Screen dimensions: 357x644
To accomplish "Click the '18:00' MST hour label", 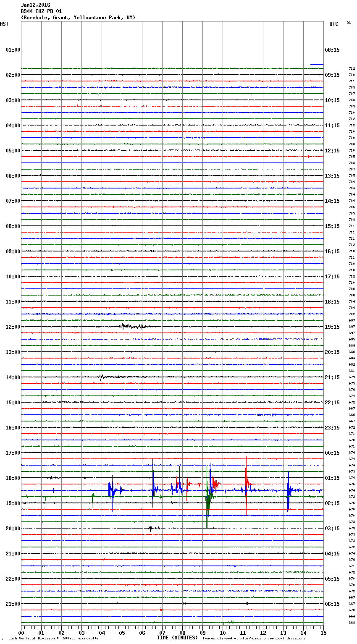I will [13, 478].
